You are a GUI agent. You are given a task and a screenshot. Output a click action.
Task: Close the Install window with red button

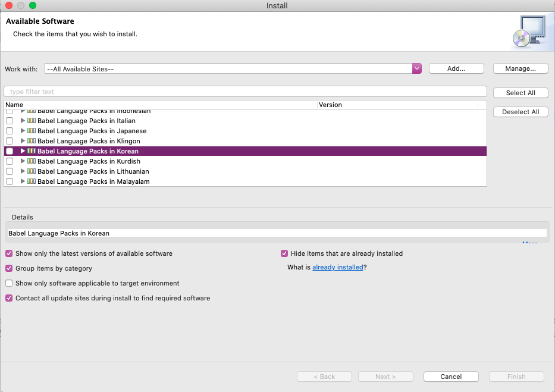[9, 5]
